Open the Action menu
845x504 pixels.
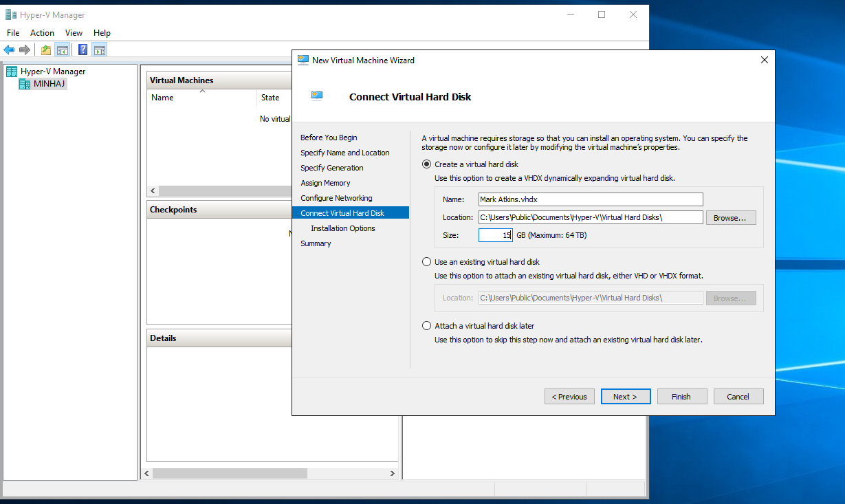[42, 33]
